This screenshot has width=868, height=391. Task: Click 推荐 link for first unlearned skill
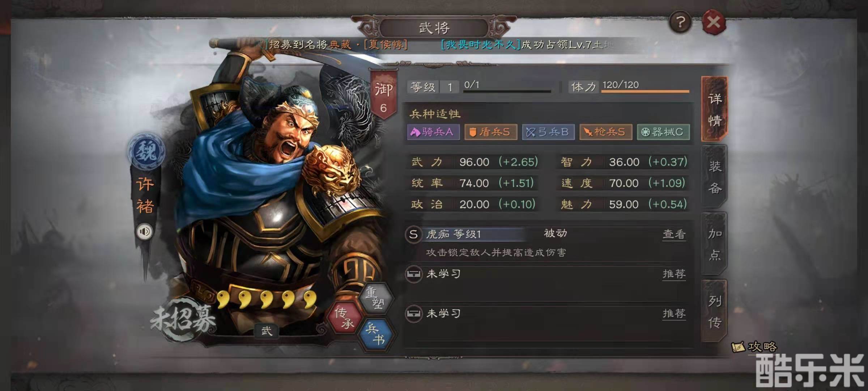(x=674, y=274)
